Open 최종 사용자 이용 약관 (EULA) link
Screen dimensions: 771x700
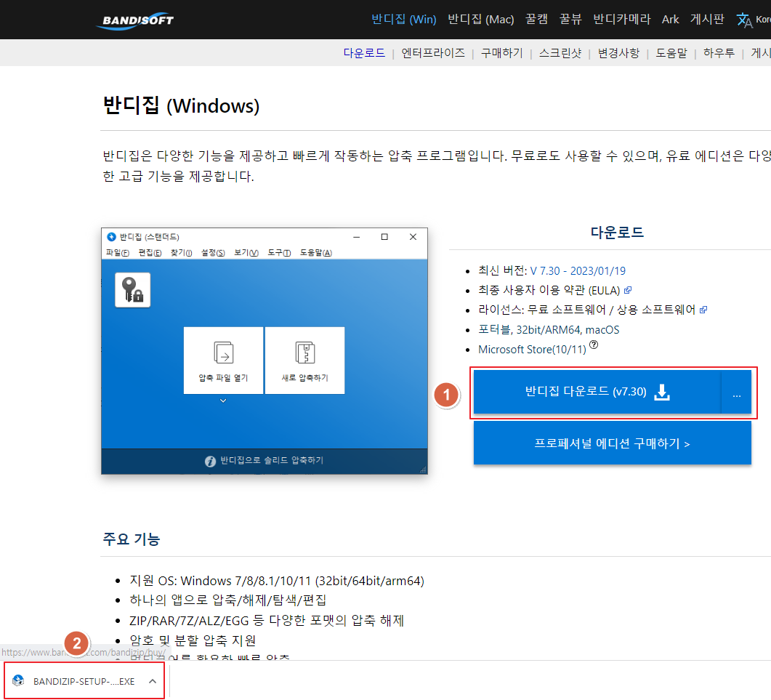(x=549, y=290)
